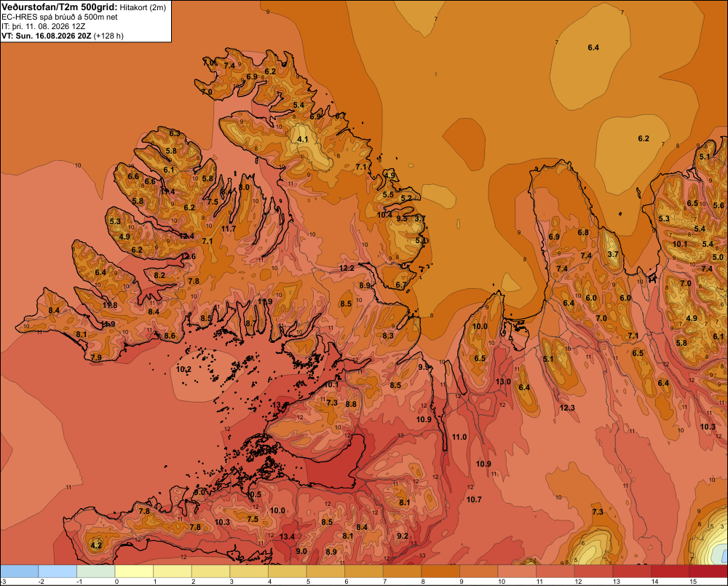This screenshot has width=728, height=586.
Task: Click the legend tick label '-3'
Action: (3, 582)
